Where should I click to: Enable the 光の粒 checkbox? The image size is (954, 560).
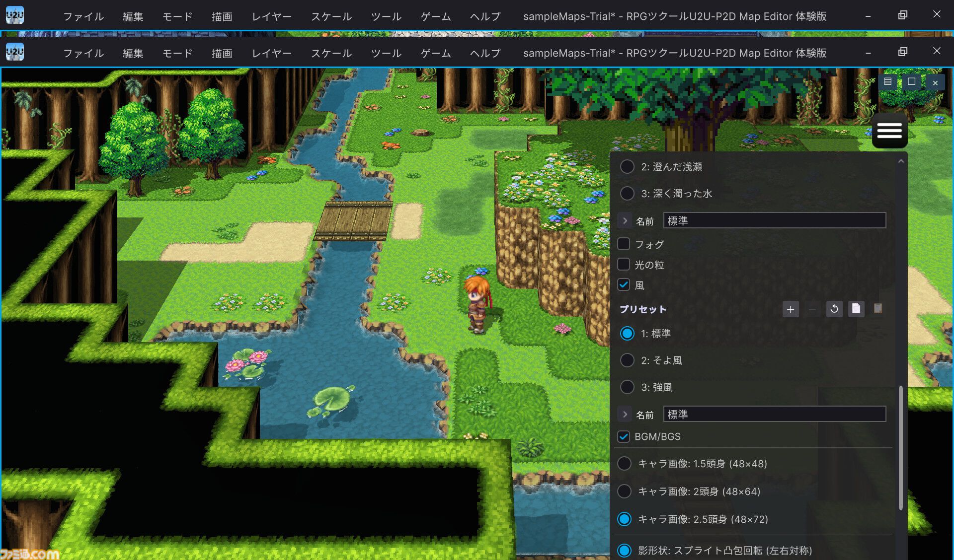coord(624,264)
